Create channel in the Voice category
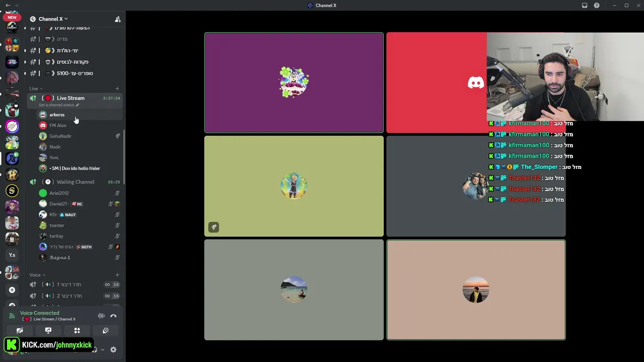Viewport: 644px width, 362px height. [117, 275]
